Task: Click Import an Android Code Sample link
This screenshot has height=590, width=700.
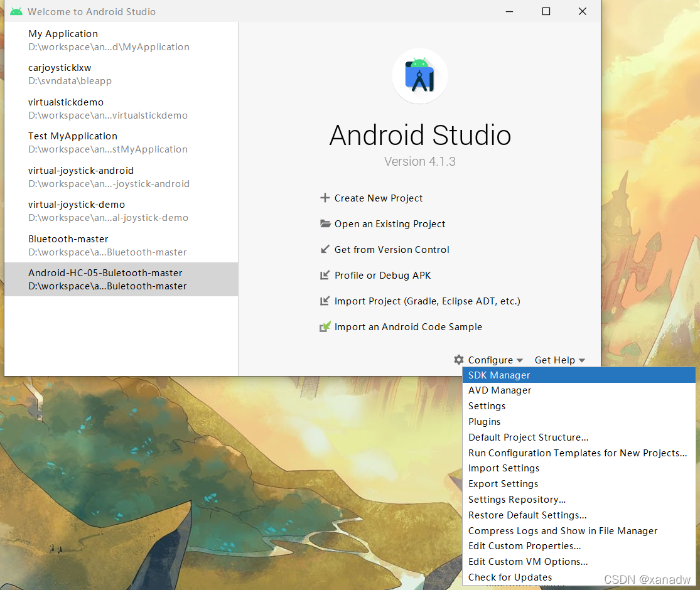Action: coord(408,326)
